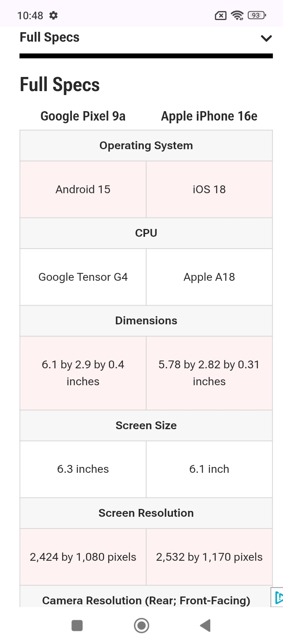Tap the Screen Resolution row heading

146,513
